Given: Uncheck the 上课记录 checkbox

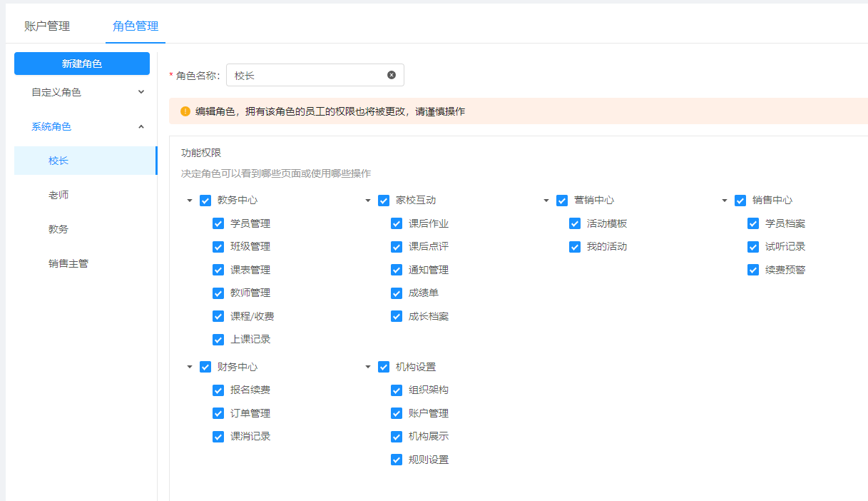Looking at the screenshot, I should (218, 340).
